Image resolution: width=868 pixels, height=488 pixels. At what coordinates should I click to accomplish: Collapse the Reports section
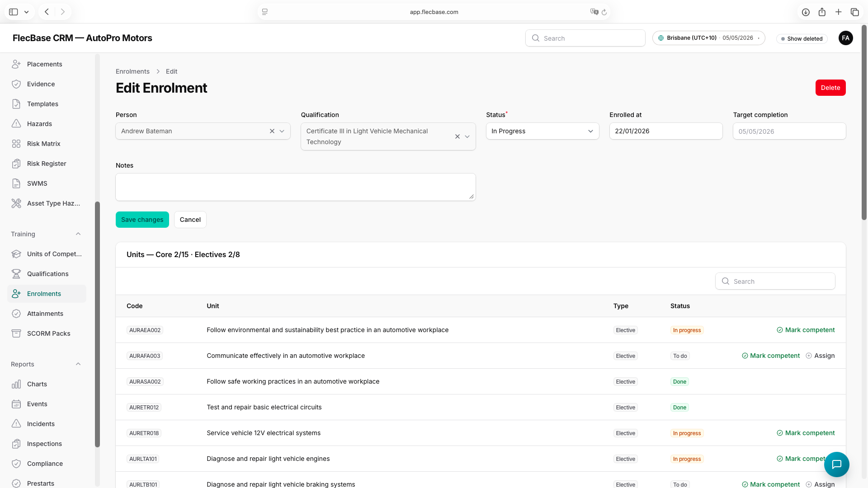pos(78,364)
